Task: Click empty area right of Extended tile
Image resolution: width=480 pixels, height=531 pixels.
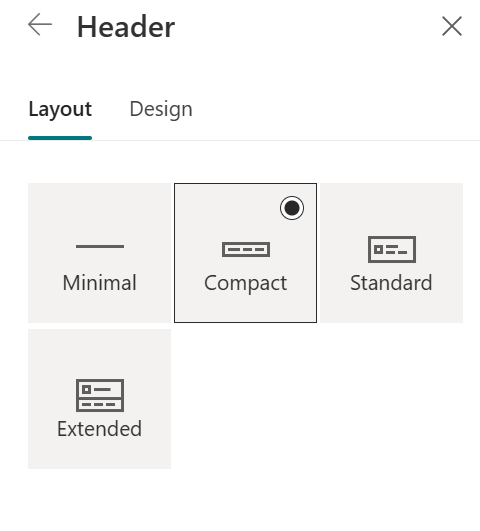Action: [x=317, y=399]
